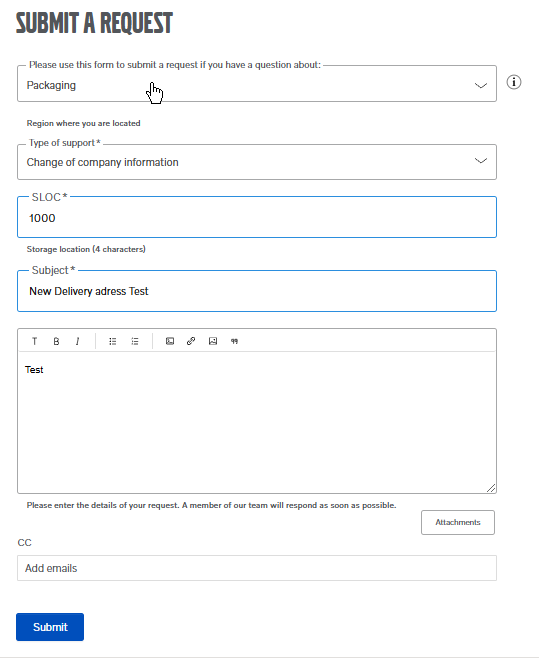Click the info icon beside the Packaging dropdown
The image size is (539, 658).
click(514, 82)
